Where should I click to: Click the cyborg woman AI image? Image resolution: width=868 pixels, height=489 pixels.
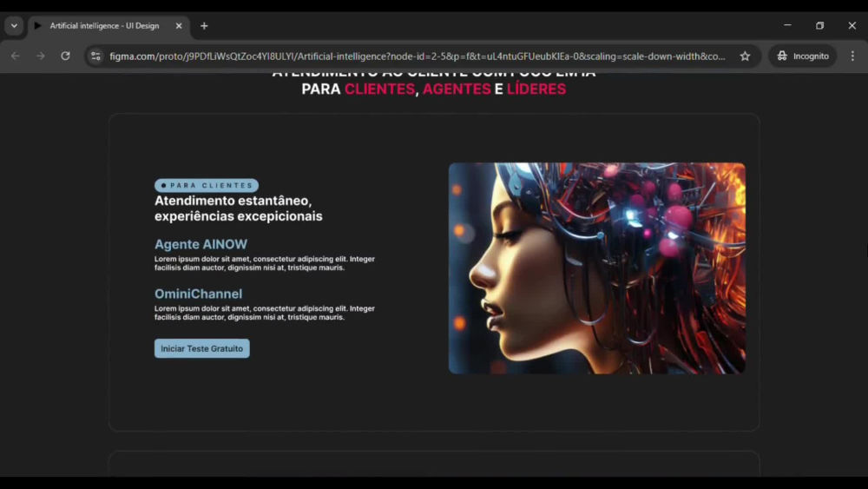pyautogui.click(x=597, y=268)
